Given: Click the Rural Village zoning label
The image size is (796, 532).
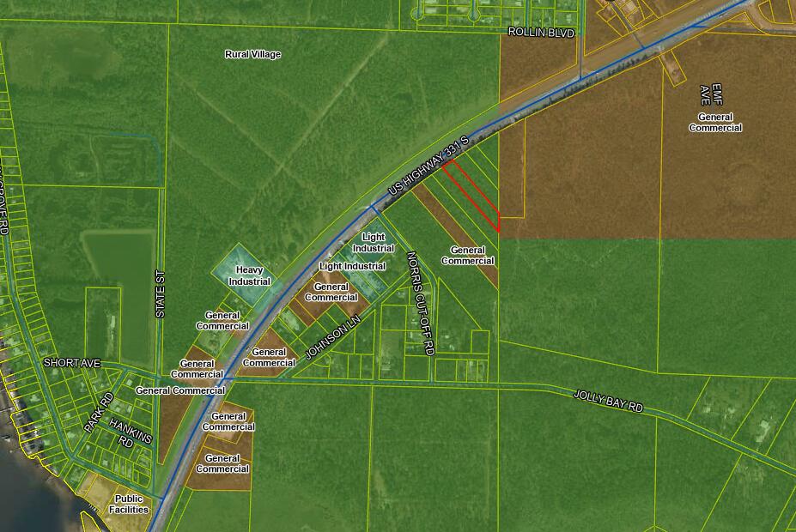Looking at the screenshot, I should tap(252, 53).
